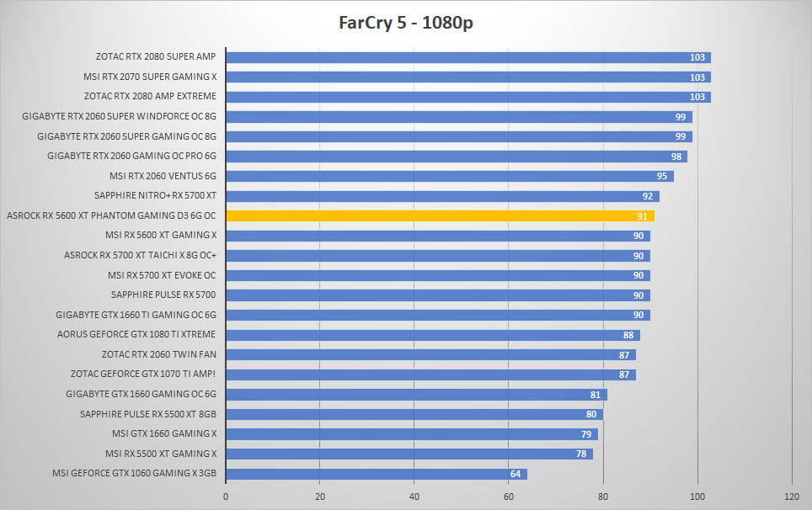Screen dimensions: 812x510
Task: Select GIGABYTE RTX 2060 SUPER GAMING OC 8G label
Action: 127,136
